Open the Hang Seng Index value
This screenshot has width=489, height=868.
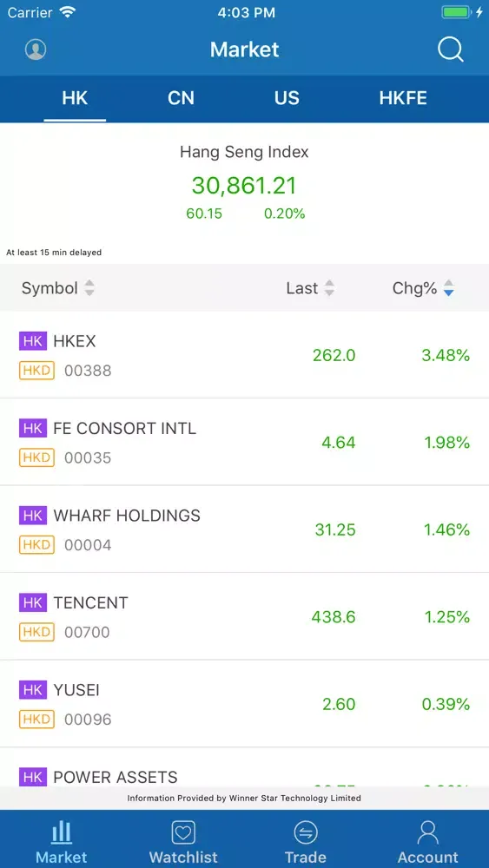244,186
